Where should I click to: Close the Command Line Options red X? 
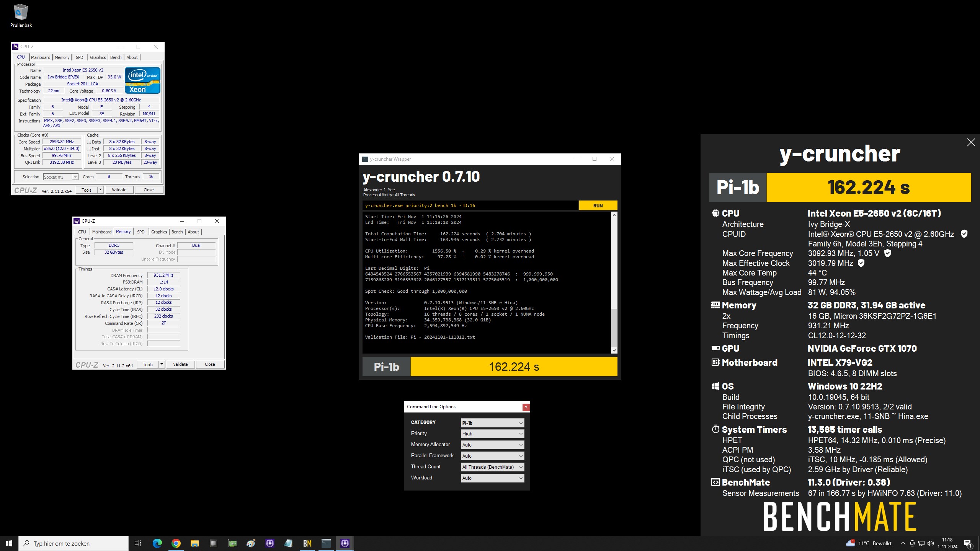[526, 407]
